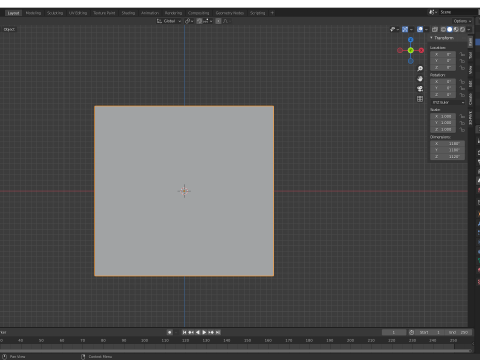The image size is (480, 360).
Task: Toggle auto keying record button
Action: 170,332
